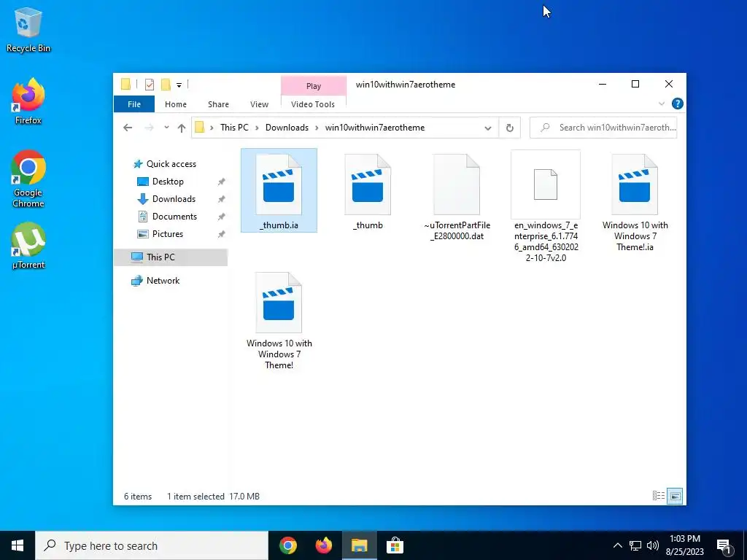Click the File Explorer taskbar icon
Image resolution: width=747 pixels, height=560 pixels.
[359, 545]
